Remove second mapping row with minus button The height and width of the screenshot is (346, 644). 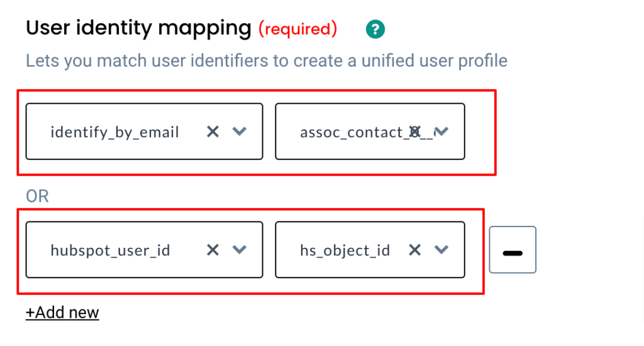513,249
